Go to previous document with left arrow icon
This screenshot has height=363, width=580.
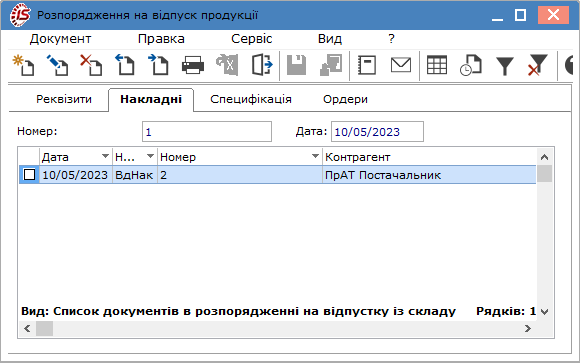(125, 65)
